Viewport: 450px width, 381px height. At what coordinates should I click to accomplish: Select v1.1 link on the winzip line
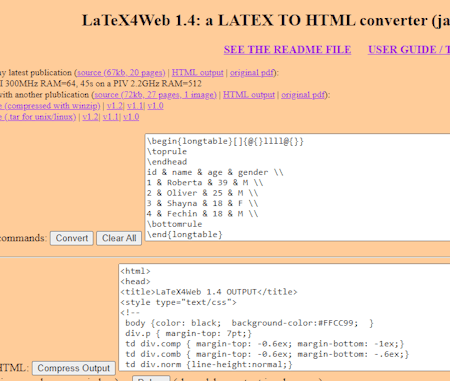click(x=135, y=106)
